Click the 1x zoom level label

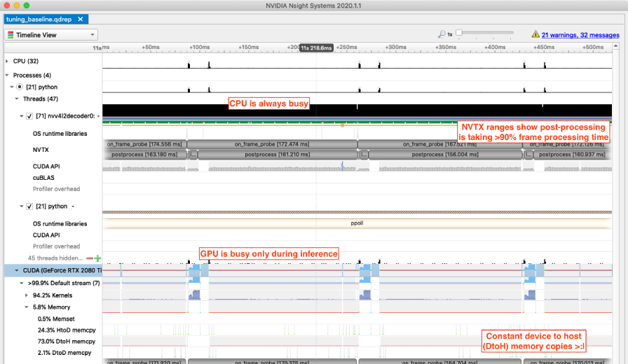(x=450, y=34)
